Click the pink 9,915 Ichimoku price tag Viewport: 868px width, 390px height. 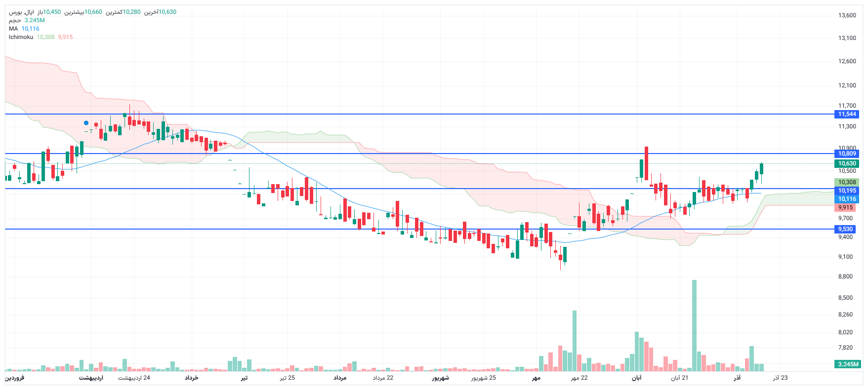coord(845,207)
